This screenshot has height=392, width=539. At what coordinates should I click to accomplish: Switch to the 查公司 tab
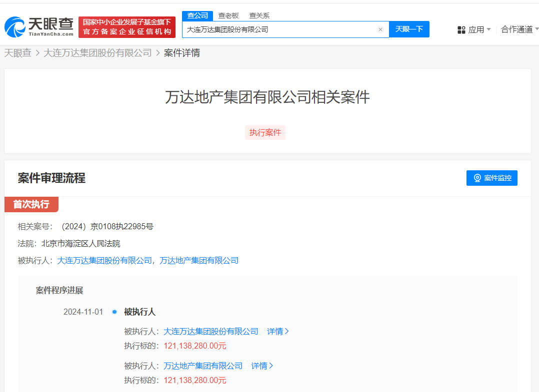(197, 15)
